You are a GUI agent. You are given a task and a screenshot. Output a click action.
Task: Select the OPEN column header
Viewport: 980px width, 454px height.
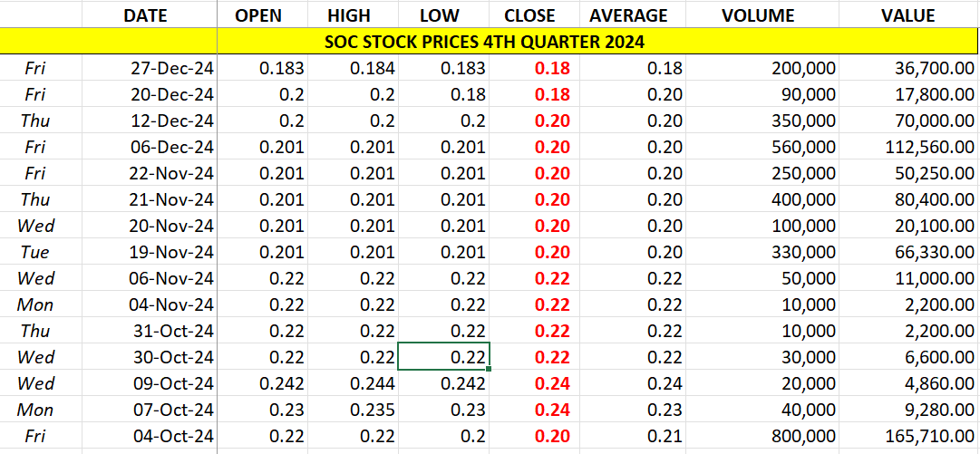(263, 15)
